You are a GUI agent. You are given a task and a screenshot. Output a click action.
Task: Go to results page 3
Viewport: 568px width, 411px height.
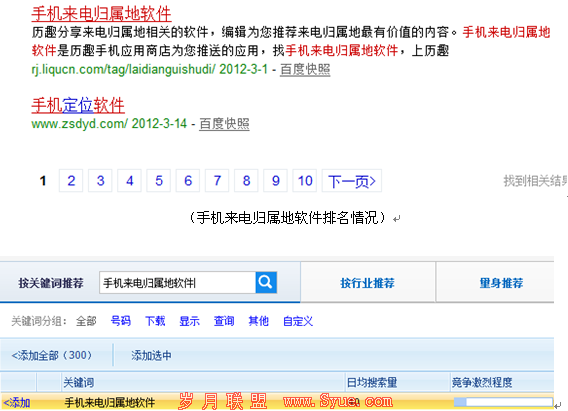[x=100, y=181]
